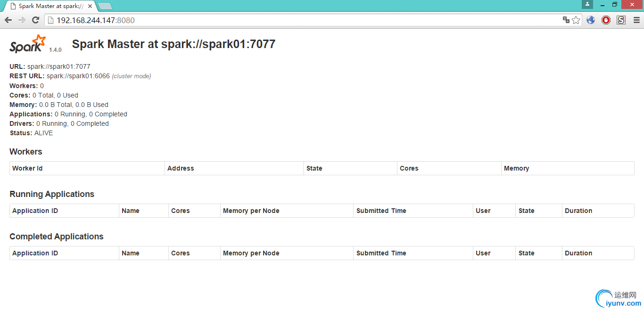Image resolution: width=644 pixels, height=311 pixels.
Task: Click the page title Spark Master at spark://spark01:7077
Action: click(173, 44)
